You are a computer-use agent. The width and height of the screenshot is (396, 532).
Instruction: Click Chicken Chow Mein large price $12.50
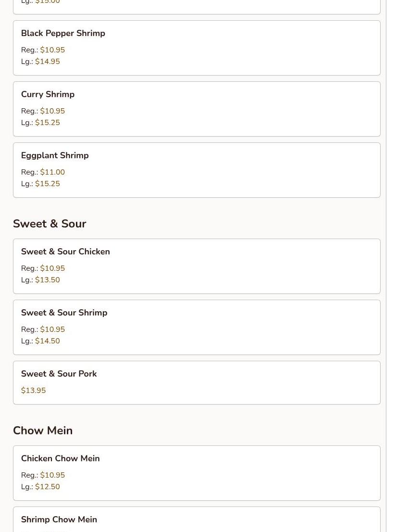tap(48, 486)
